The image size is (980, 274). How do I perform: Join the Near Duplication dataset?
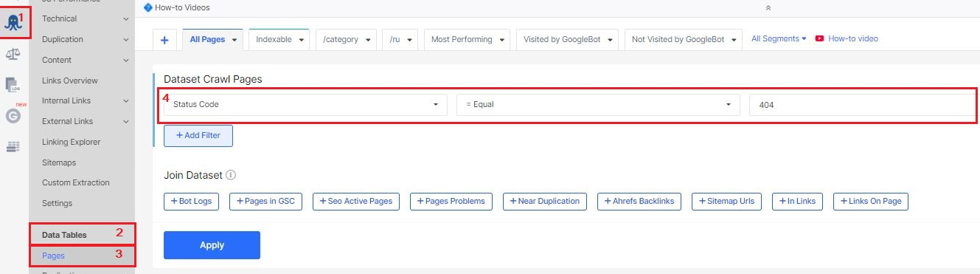(x=545, y=201)
